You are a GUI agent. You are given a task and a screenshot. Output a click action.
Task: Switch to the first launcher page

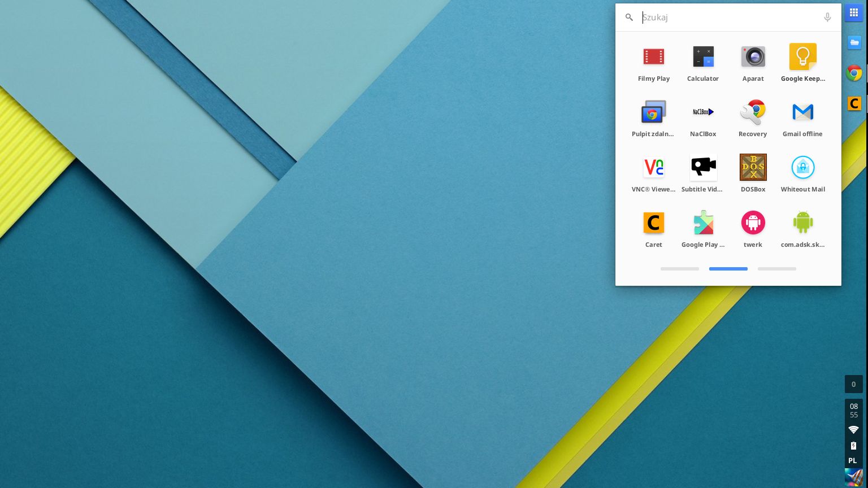pos(680,269)
